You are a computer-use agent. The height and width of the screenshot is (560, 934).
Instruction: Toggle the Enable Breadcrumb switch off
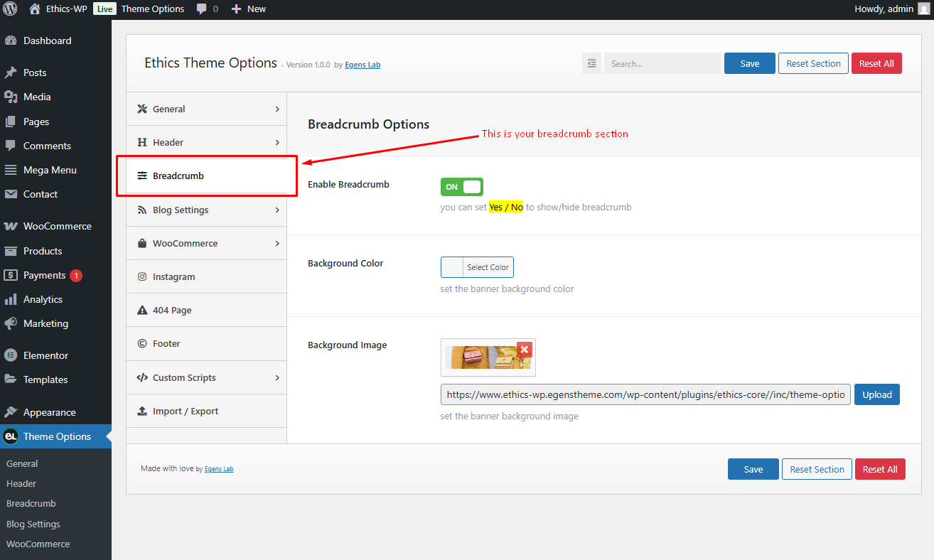461,187
